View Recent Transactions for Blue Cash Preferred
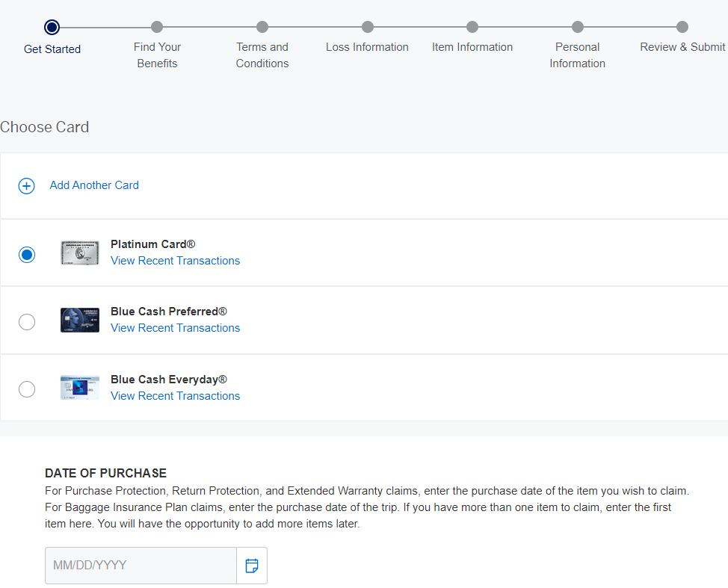The width and height of the screenshot is (728, 588). [x=175, y=328]
